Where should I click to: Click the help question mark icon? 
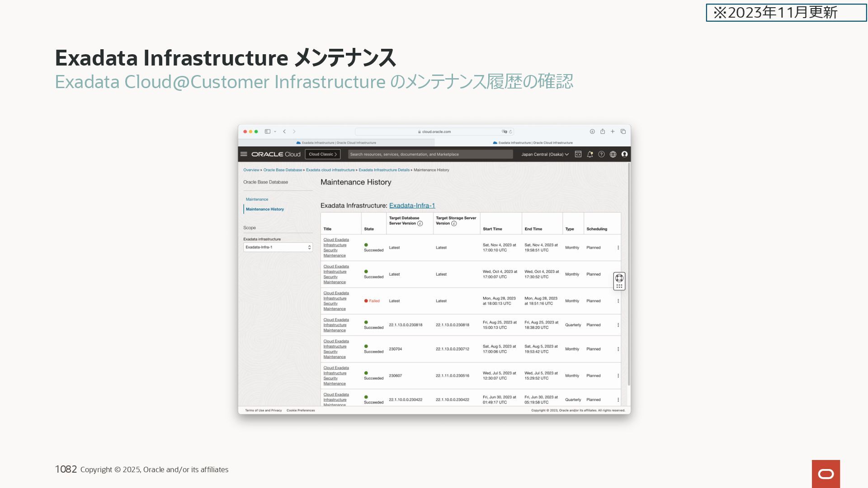click(x=601, y=154)
